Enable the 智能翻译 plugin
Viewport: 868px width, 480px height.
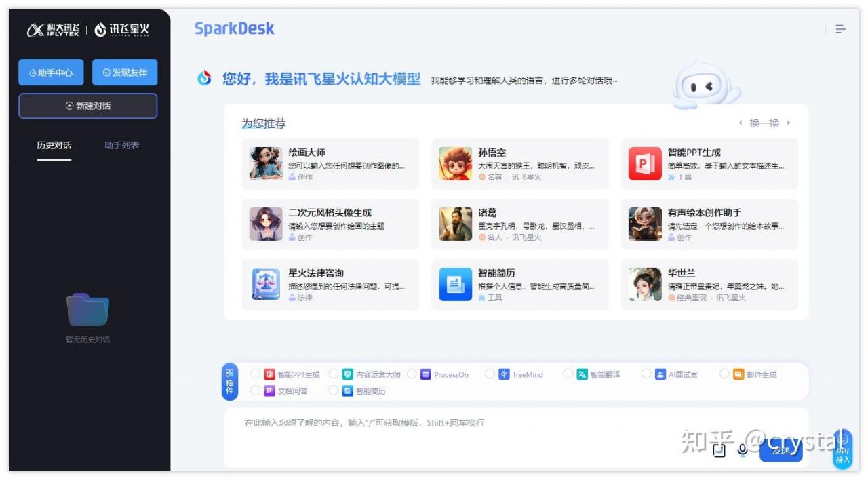(568, 374)
